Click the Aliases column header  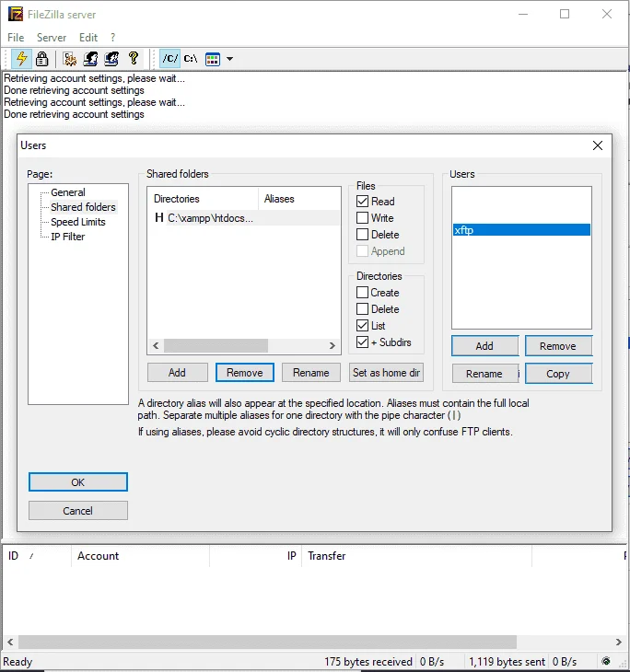(x=299, y=199)
